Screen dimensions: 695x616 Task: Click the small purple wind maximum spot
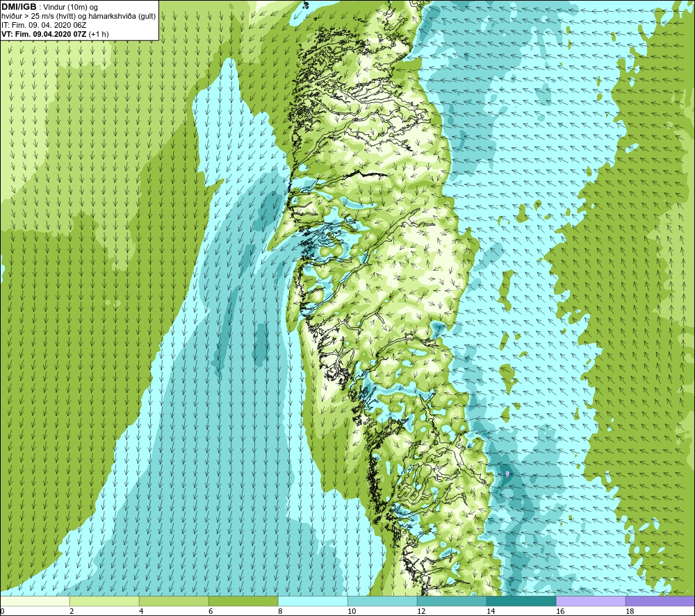[x=507, y=474]
